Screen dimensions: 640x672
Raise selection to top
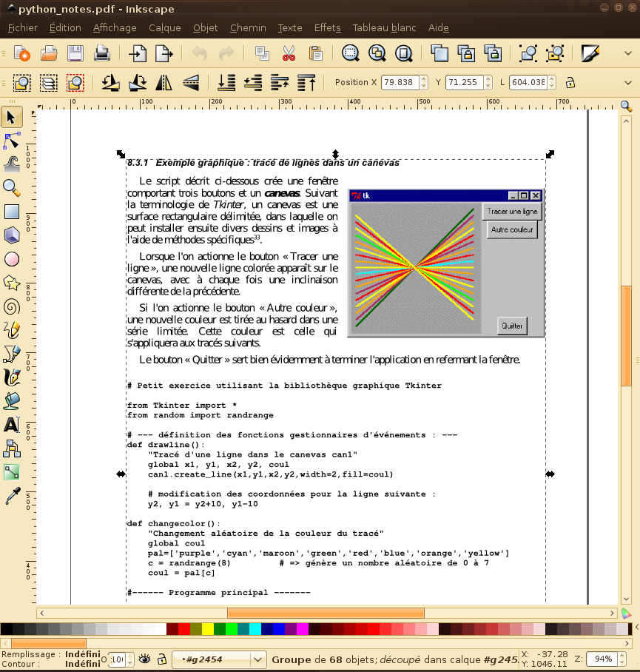(x=306, y=82)
